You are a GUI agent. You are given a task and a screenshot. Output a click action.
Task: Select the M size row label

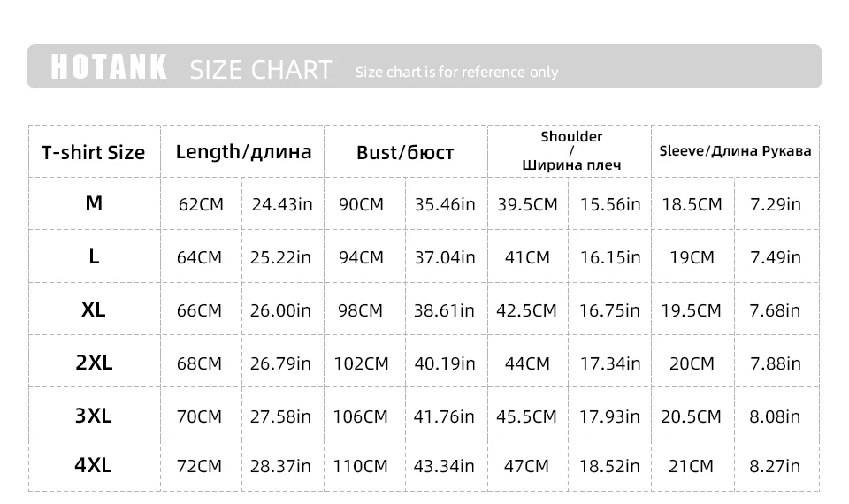pyautogui.click(x=94, y=203)
